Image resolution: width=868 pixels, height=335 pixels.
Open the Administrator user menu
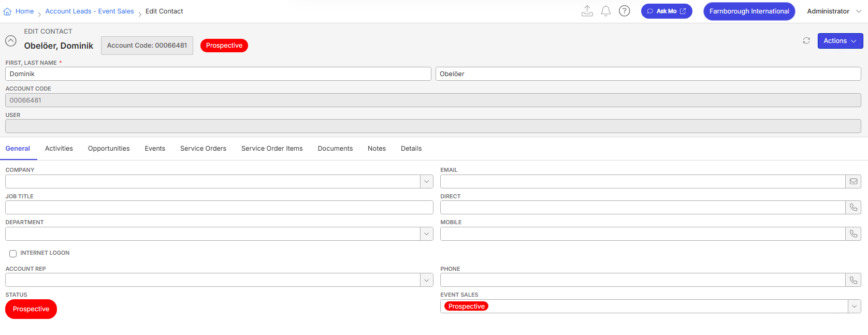[834, 11]
